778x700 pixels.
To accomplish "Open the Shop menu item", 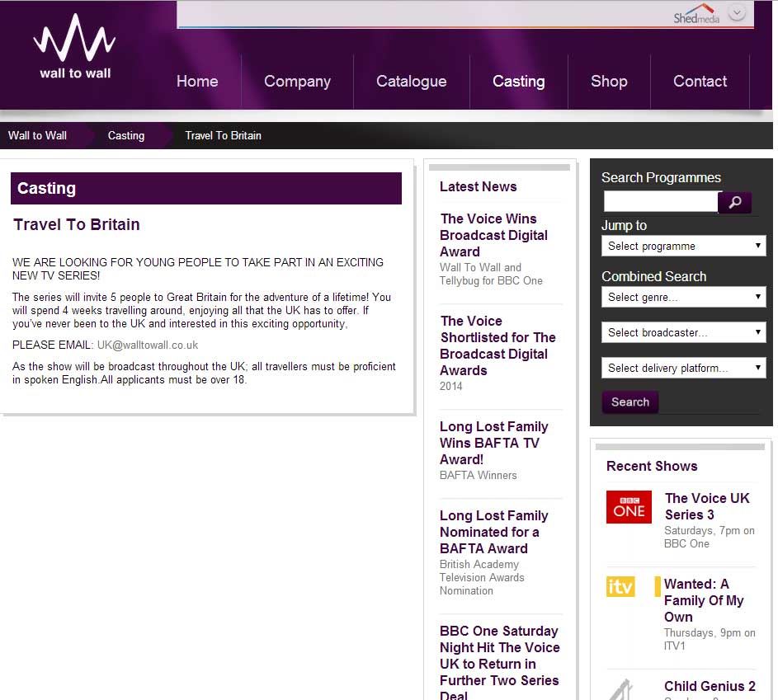I will [609, 82].
